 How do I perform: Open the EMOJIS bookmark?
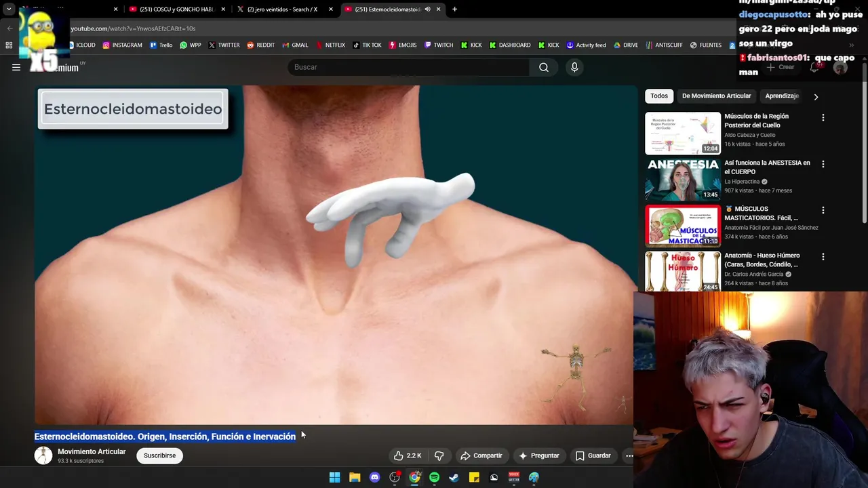402,45
